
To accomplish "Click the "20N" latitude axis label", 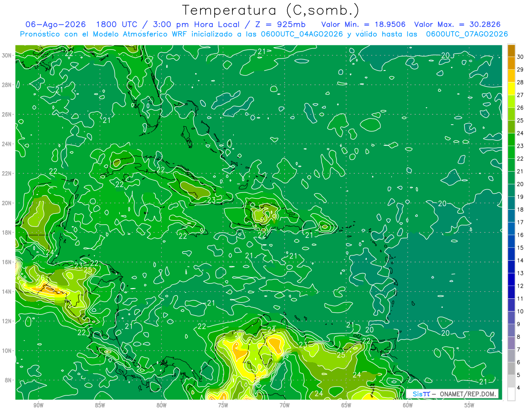I will coord(7,203).
